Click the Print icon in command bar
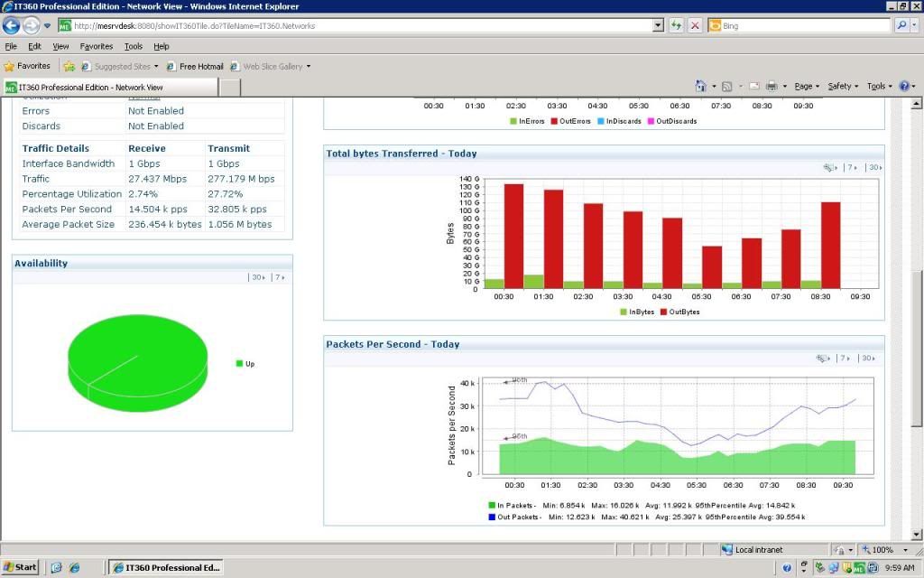 click(x=772, y=86)
